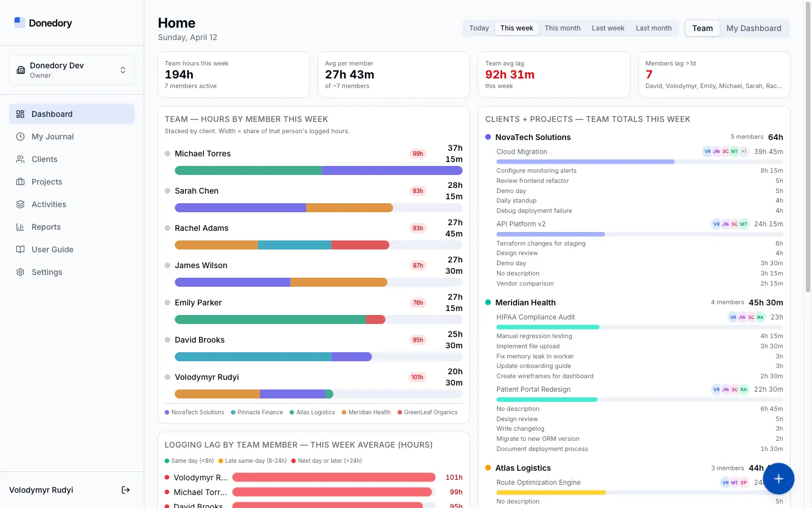Click the User Guide book icon
Screen dimensions: 812x508
coord(20,249)
